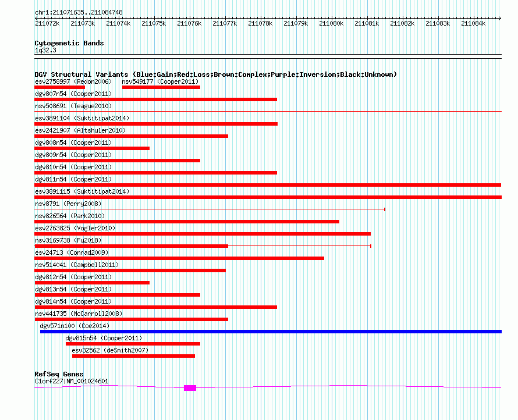Click the esv3891115 (Suktitipat2014) label
Viewport: 518px width, 420px height.
(82, 191)
